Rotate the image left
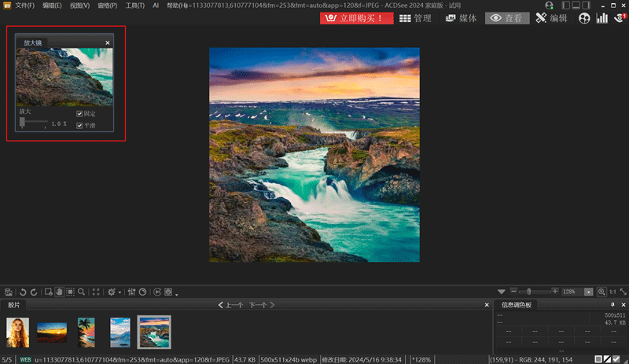Image resolution: width=629 pixels, height=364 pixels. point(23,292)
